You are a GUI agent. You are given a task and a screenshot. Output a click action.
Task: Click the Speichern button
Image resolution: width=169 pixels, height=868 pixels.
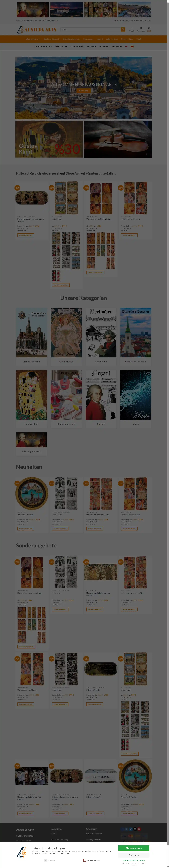(134, 855)
